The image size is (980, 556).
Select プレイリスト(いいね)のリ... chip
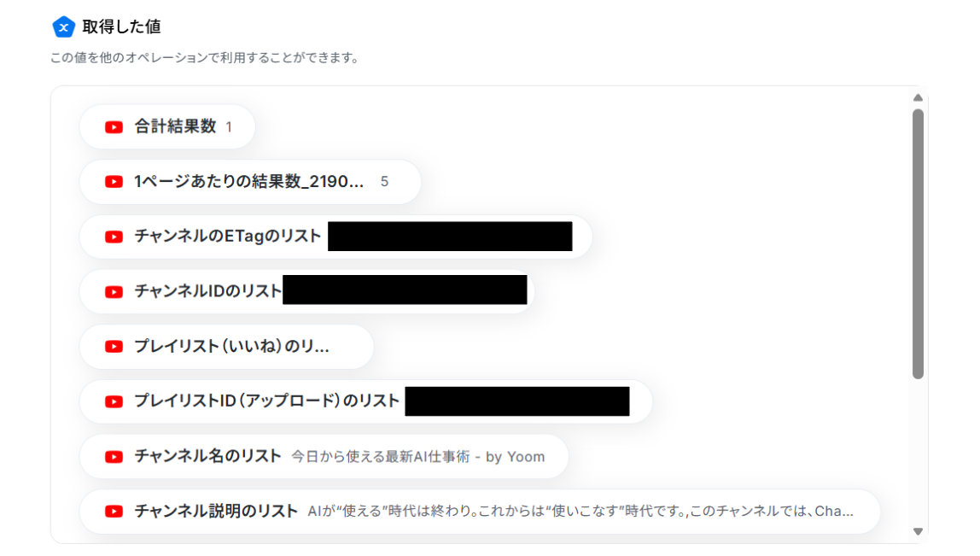click(227, 347)
